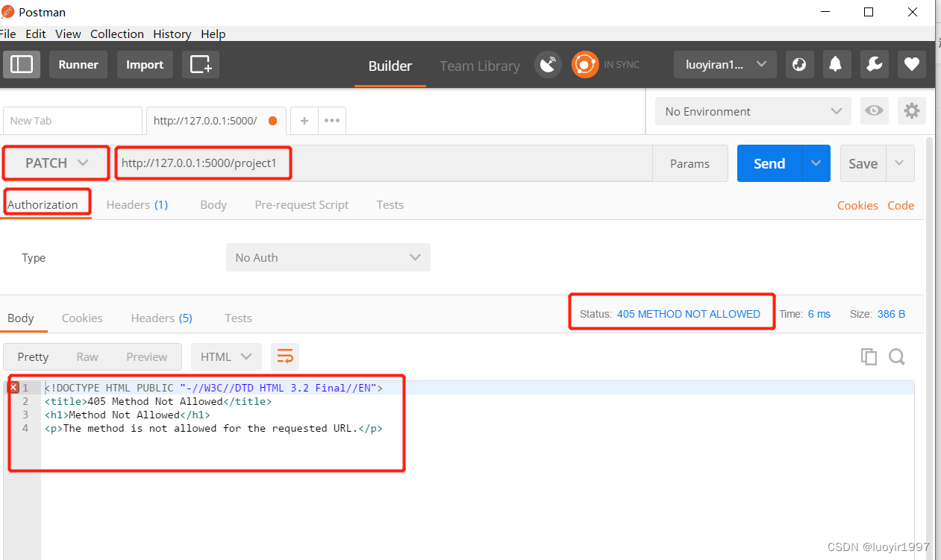Open the request Authorization tab
941x560 pixels.
(x=43, y=204)
